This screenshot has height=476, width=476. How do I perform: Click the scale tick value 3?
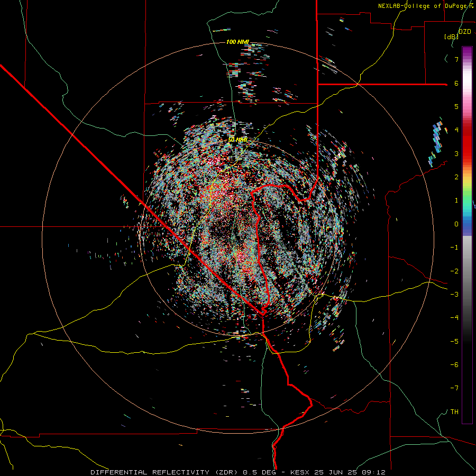(456, 153)
